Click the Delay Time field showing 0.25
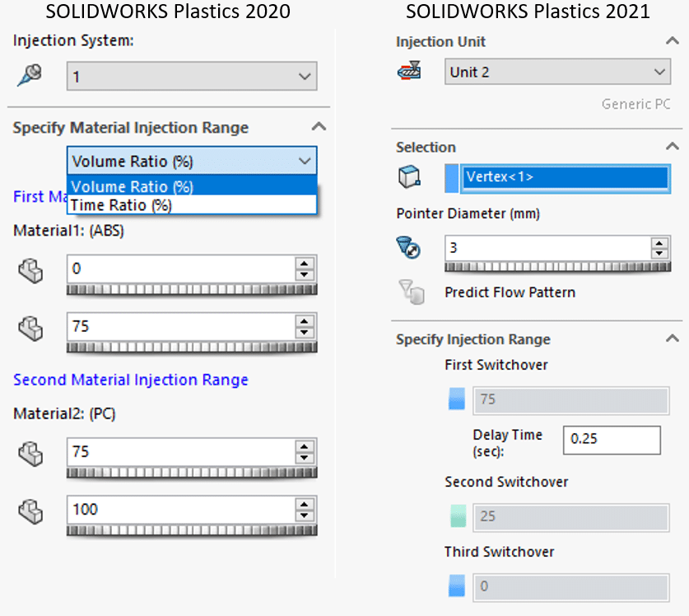 (612, 440)
